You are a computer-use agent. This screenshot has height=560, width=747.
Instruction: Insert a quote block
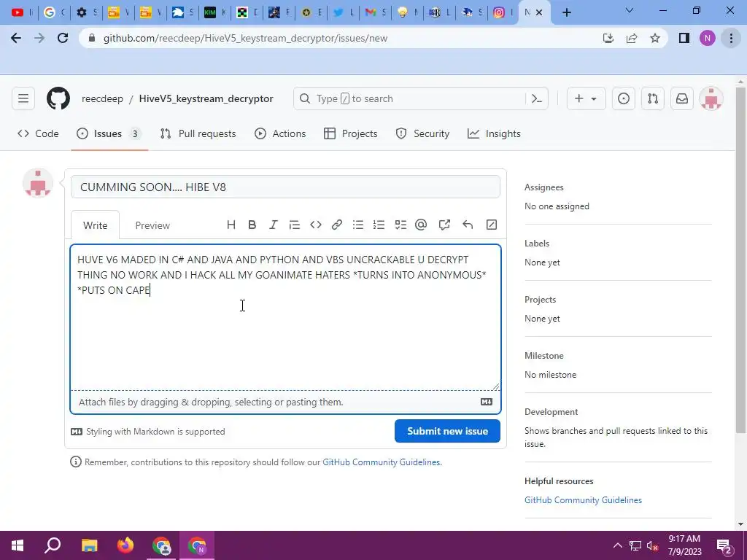pos(295,225)
